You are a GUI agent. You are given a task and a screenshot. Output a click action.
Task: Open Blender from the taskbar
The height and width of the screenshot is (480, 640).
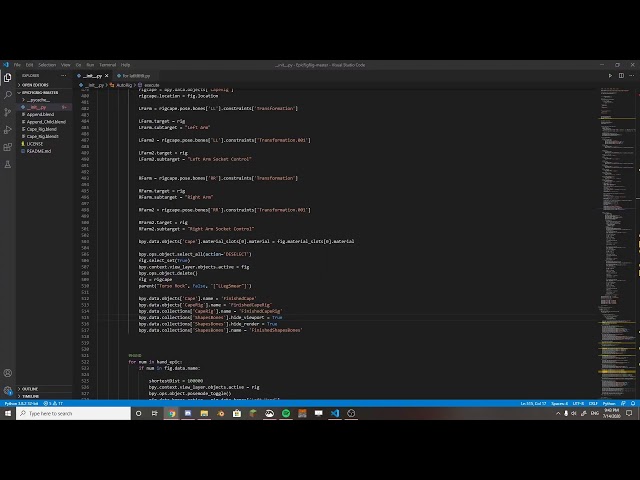[220, 413]
